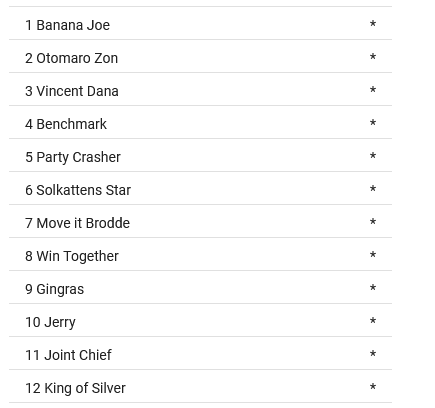Tap the asterisk beside Party Crasher
435x408 pixels.
click(373, 156)
